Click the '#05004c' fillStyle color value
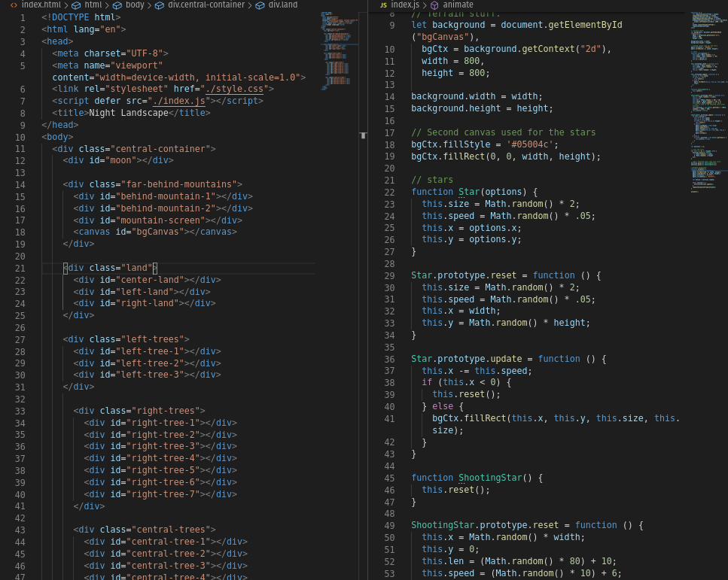The height and width of the screenshot is (580, 728). pyautogui.click(x=530, y=144)
